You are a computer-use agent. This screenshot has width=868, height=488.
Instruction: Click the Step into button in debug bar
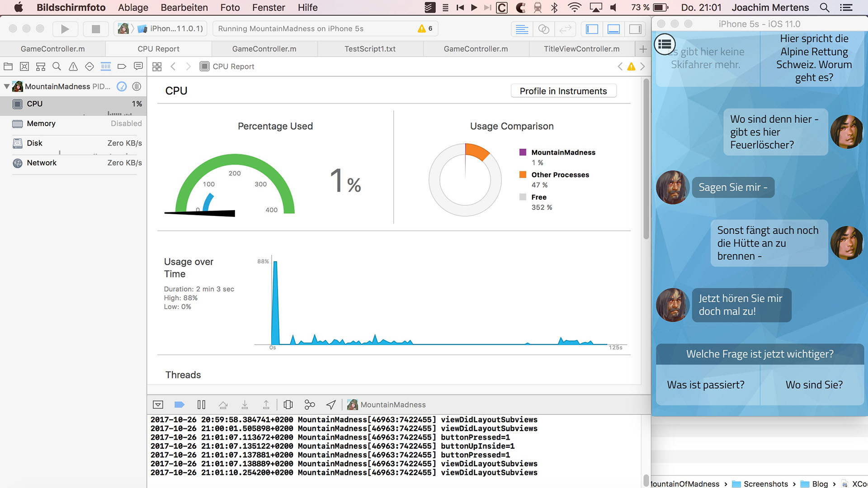point(245,404)
